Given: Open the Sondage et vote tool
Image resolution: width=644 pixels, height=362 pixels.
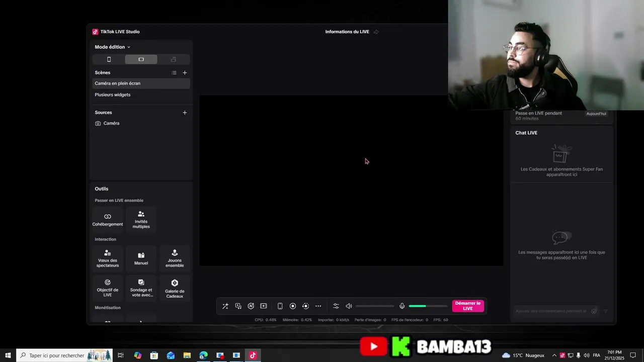Looking at the screenshot, I should pos(141,288).
